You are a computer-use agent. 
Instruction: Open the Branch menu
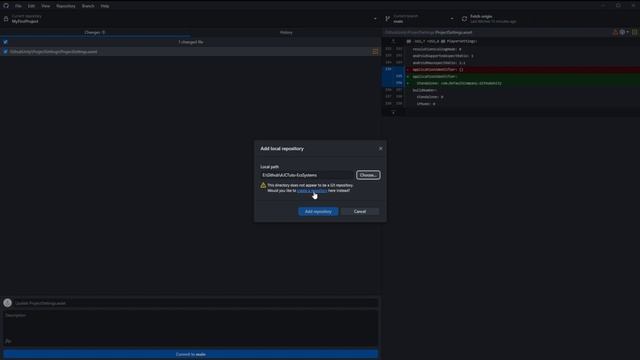88,6
